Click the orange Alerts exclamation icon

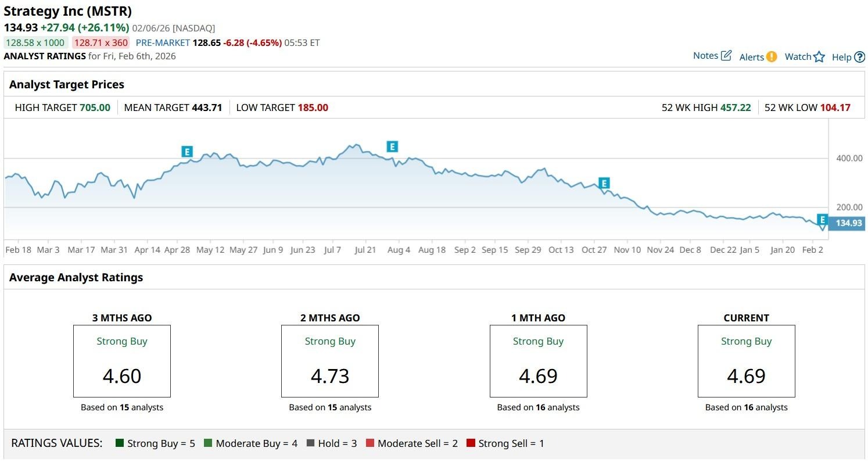[772, 56]
